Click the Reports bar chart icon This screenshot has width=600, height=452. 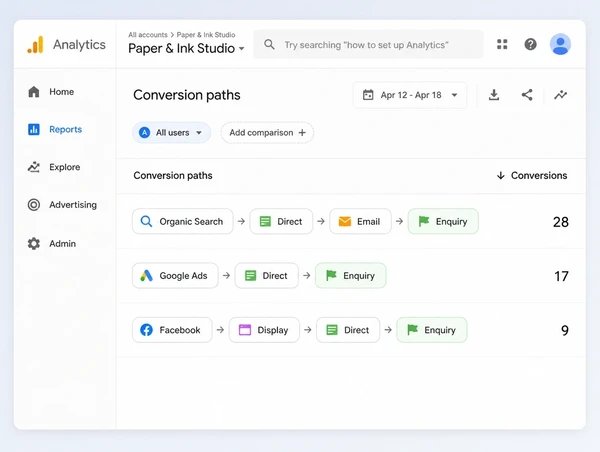[34, 129]
